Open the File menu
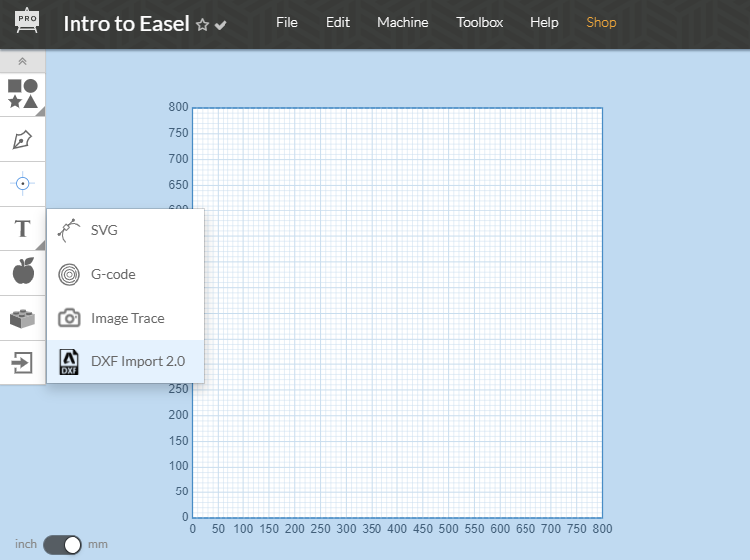The image size is (750, 560). (x=287, y=23)
